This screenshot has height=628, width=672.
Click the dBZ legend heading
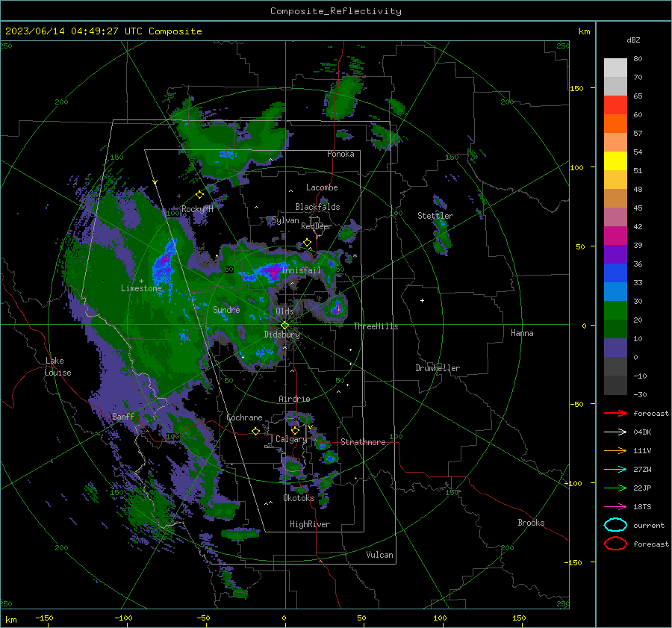(x=633, y=40)
